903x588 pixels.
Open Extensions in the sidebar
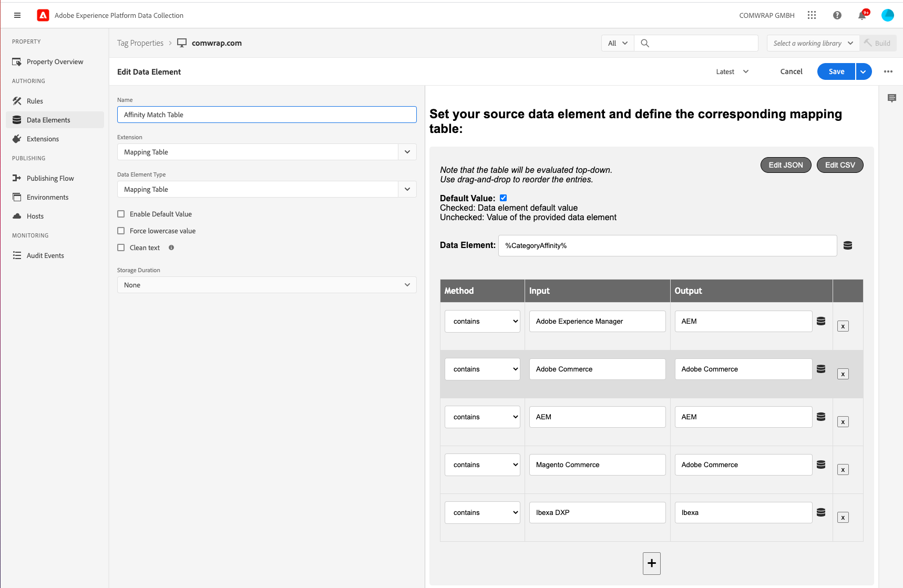(x=55, y=139)
